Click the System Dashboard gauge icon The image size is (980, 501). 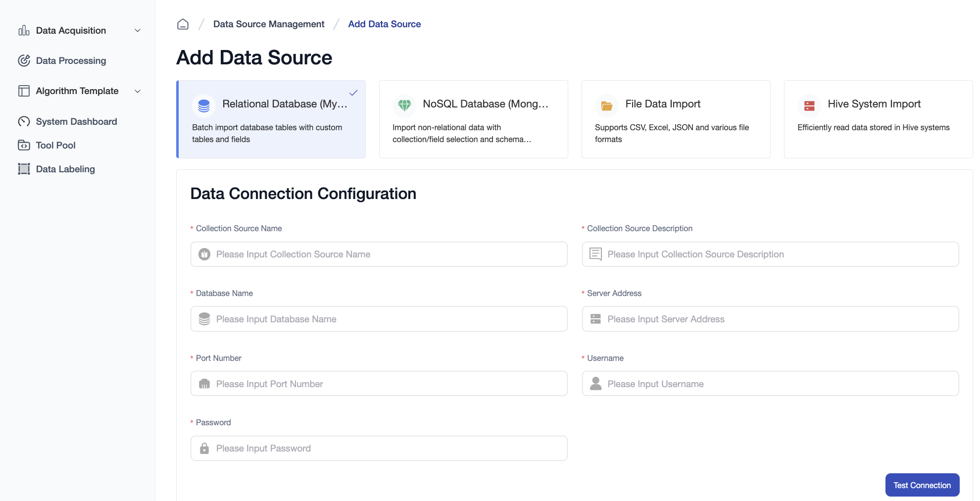[24, 122]
